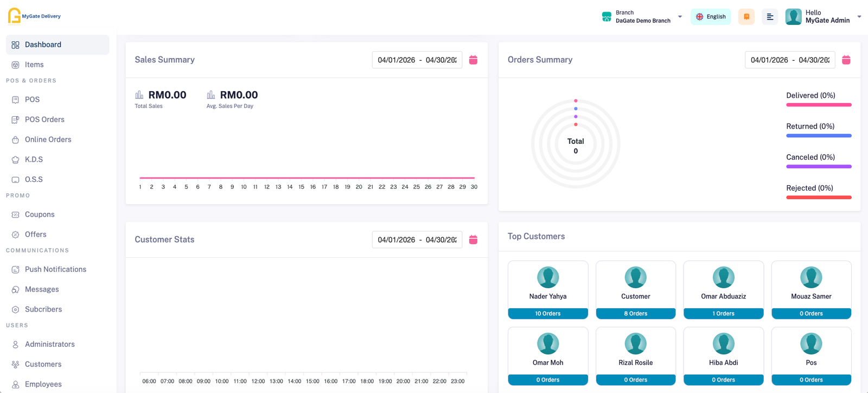Viewport: 868px width, 393px height.
Task: Toggle sidebar with the menu lines icon
Action: 770,17
